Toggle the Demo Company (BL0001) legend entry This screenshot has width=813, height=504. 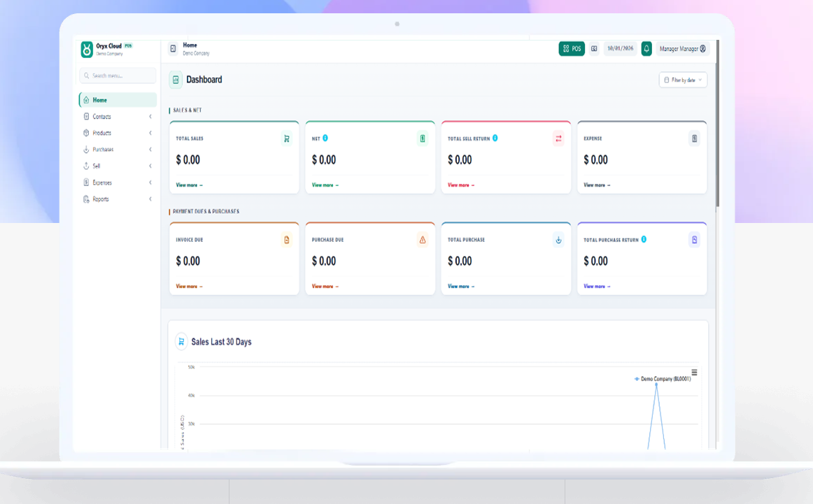point(663,379)
